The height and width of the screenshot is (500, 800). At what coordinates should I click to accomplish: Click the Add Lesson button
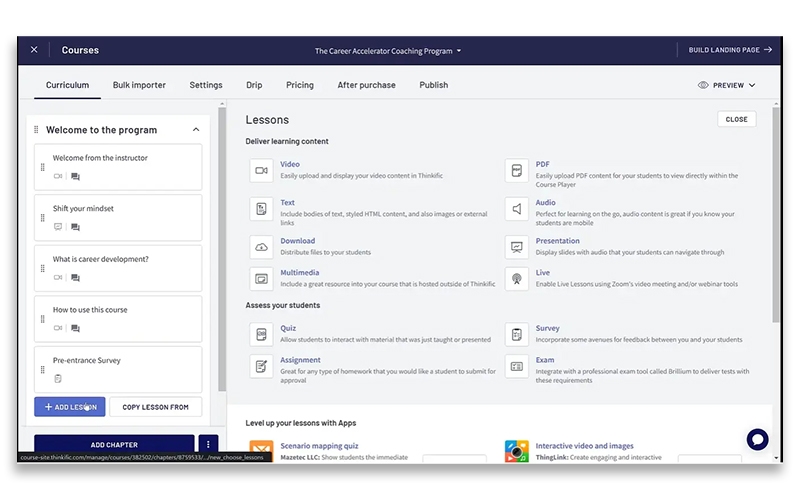click(70, 407)
